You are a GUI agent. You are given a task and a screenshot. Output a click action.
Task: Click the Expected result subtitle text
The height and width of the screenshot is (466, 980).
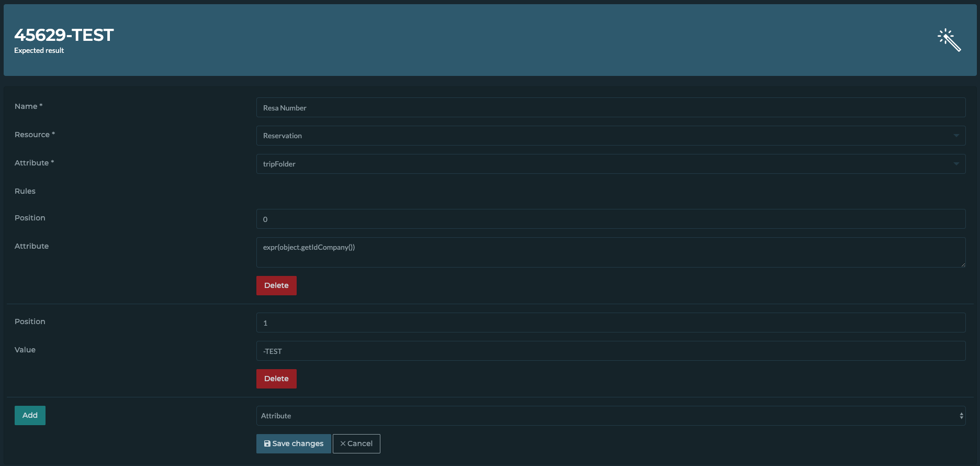39,50
